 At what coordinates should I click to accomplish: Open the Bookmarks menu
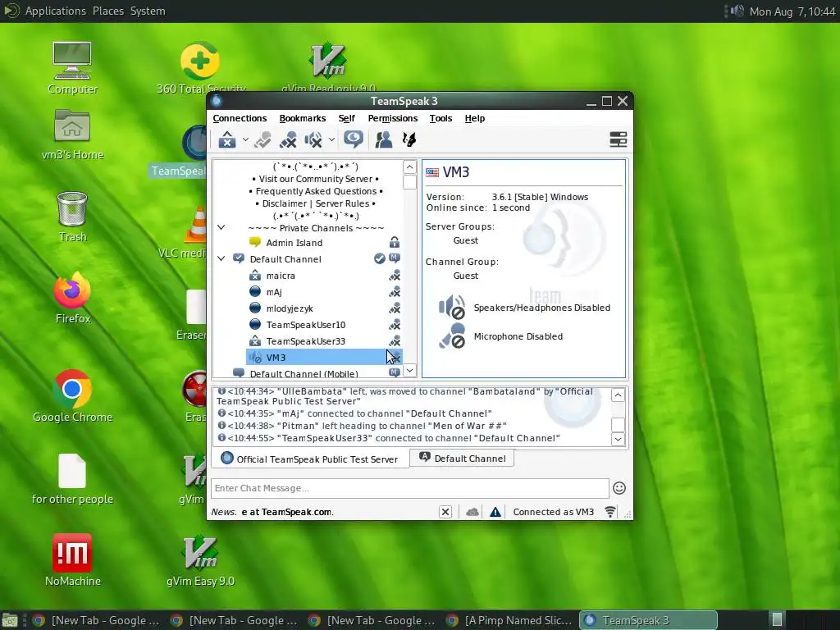302,118
